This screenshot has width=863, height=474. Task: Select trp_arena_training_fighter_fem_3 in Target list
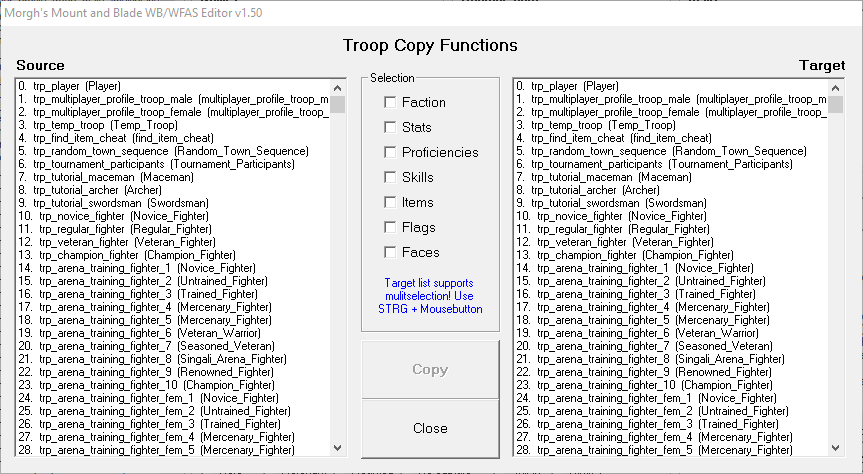(671, 424)
